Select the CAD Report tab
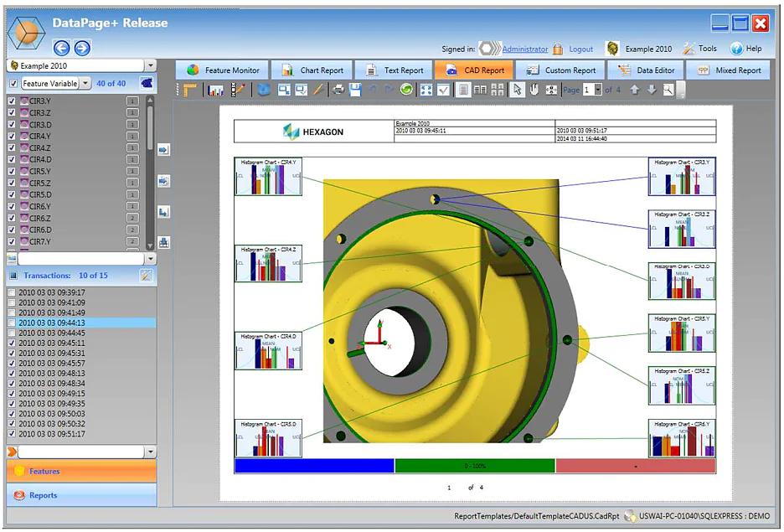The image size is (784, 532). (474, 70)
